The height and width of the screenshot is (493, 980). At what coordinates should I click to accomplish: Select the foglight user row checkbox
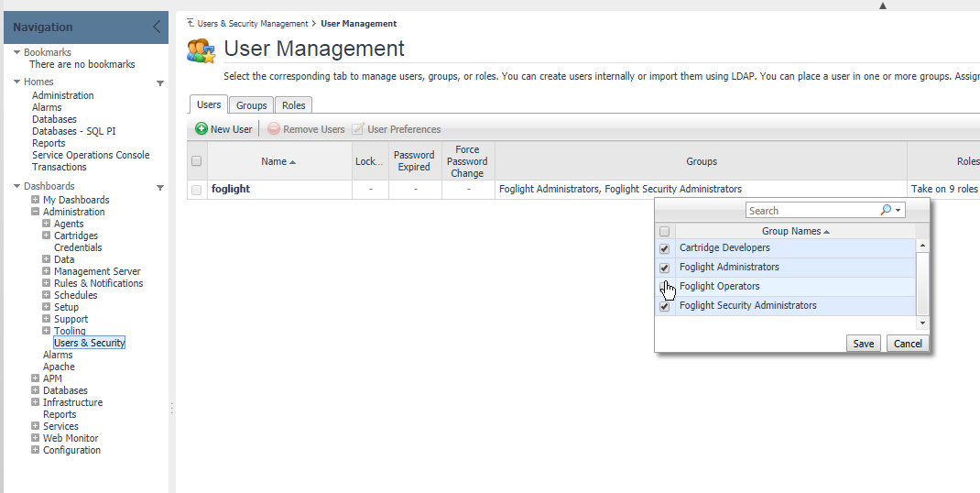196,190
